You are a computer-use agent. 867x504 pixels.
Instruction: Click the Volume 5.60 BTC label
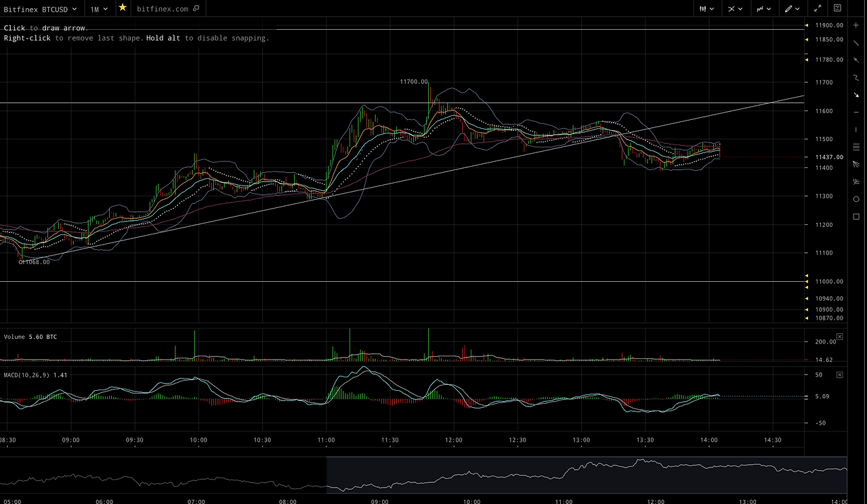tap(30, 337)
